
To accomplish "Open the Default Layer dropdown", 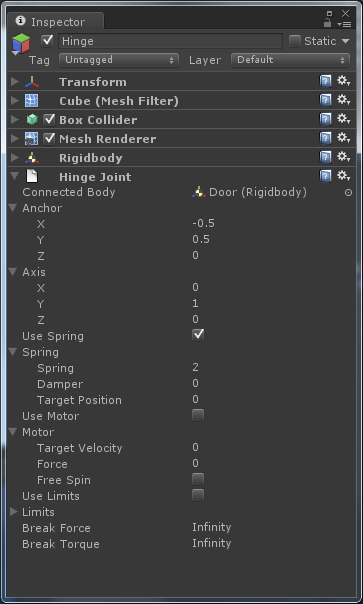I will click(291, 60).
